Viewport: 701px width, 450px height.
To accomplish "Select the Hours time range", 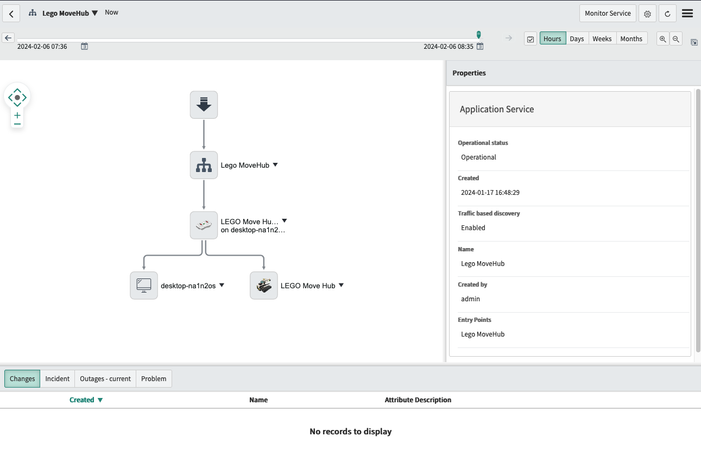I will (552, 39).
